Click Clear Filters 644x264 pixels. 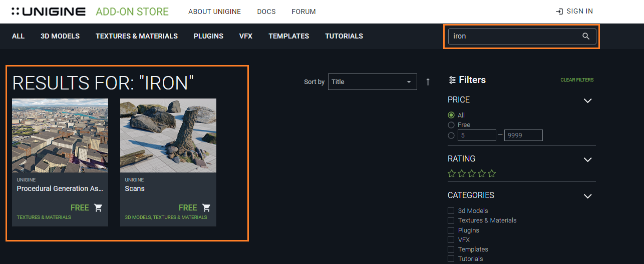(x=577, y=80)
